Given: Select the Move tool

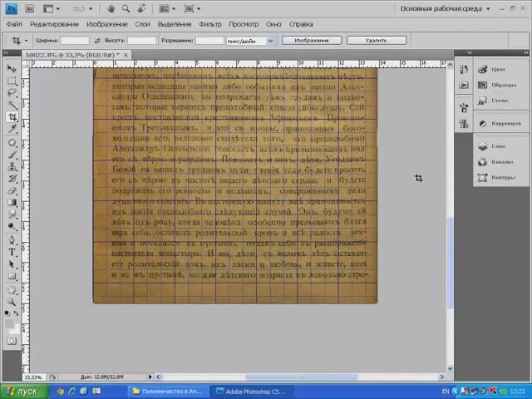Looking at the screenshot, I should [12, 68].
